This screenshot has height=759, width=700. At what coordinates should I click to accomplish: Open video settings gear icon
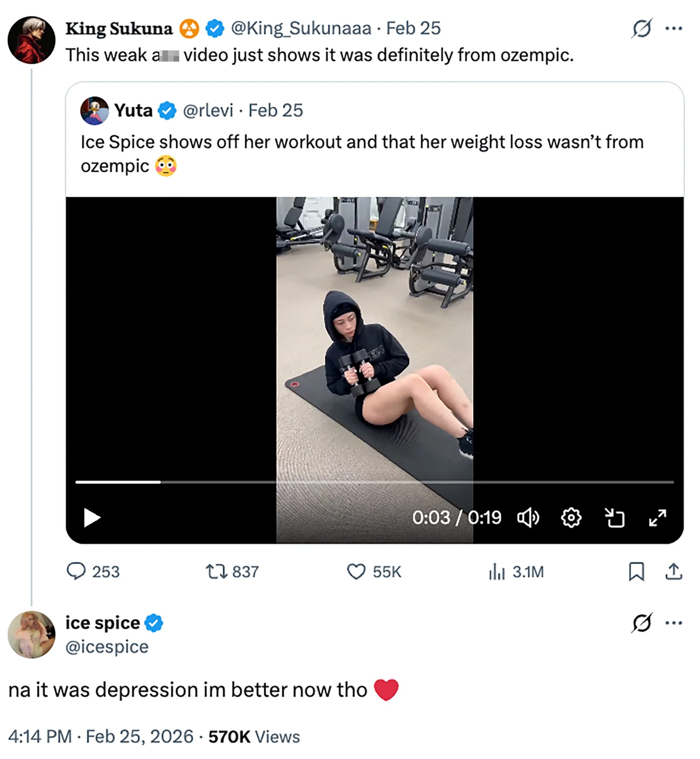pyautogui.click(x=571, y=517)
